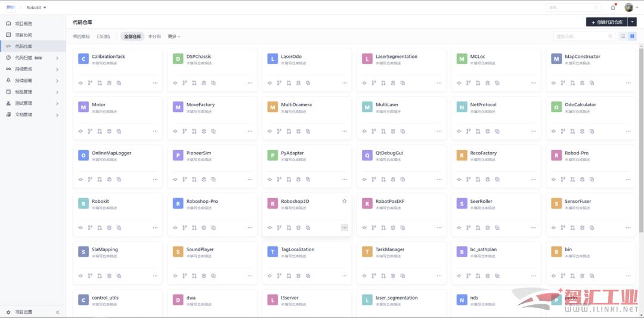Click the eye icon on RecoFactory card

[x=459, y=180]
